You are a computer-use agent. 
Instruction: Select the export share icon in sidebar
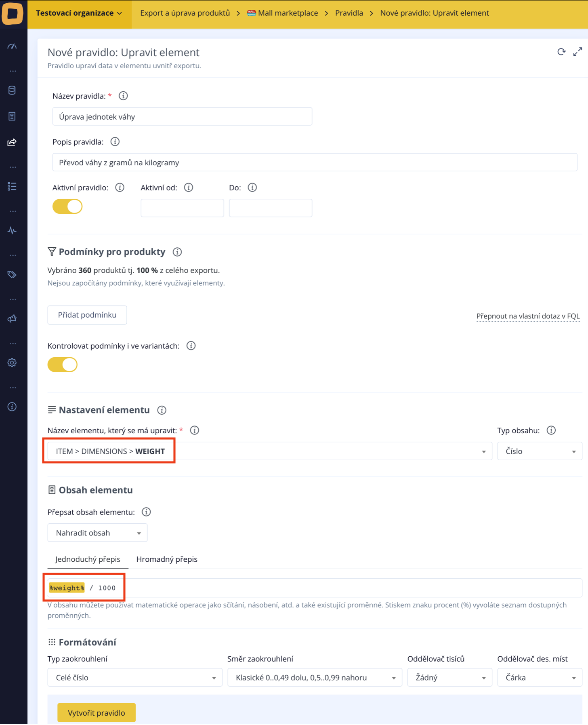pos(12,142)
